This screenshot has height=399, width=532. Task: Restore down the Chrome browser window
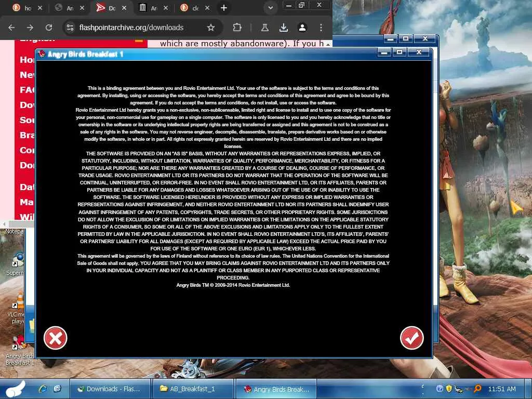coord(301,5)
